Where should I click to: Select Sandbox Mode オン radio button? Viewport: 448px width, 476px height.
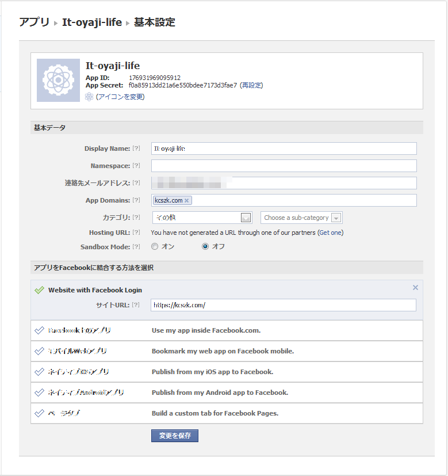point(155,246)
